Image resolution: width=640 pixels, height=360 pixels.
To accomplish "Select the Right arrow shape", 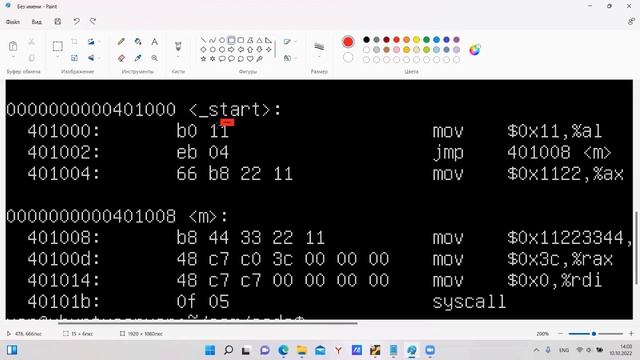I will (231, 49).
